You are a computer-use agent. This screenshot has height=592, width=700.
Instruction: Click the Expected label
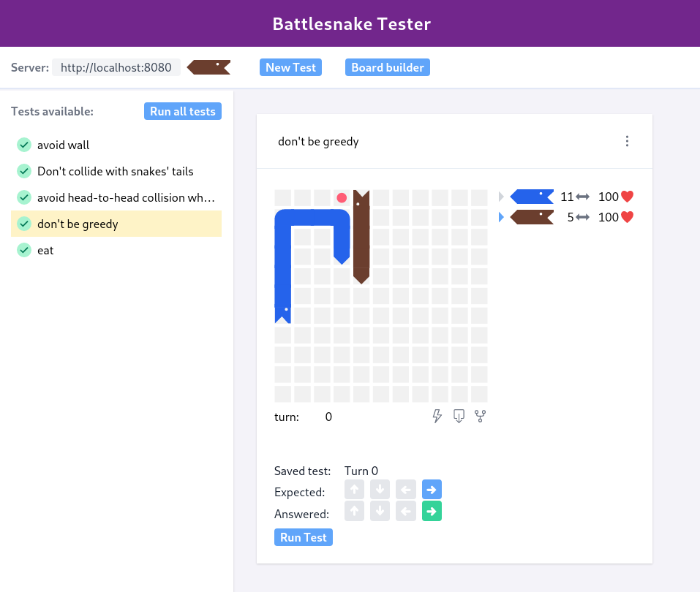pyautogui.click(x=300, y=492)
